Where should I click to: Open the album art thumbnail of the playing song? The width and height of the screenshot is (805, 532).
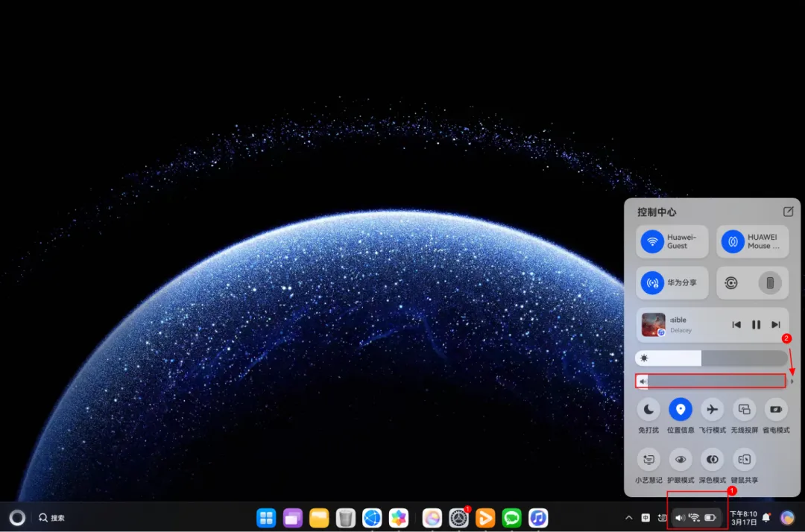(x=654, y=325)
